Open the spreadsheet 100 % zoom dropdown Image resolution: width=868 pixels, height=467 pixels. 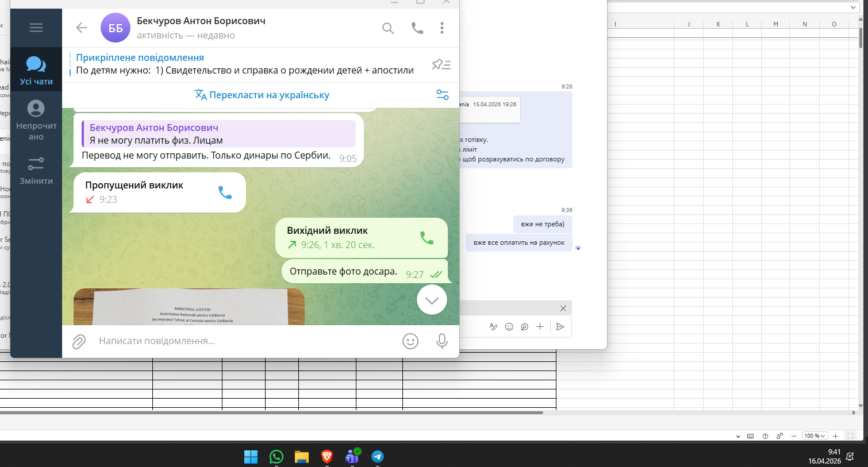pos(815,436)
